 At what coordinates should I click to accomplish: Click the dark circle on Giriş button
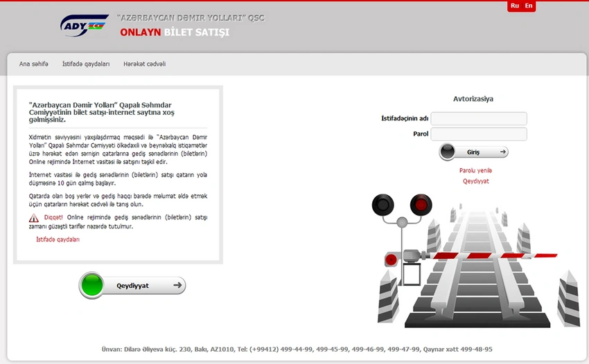448,152
